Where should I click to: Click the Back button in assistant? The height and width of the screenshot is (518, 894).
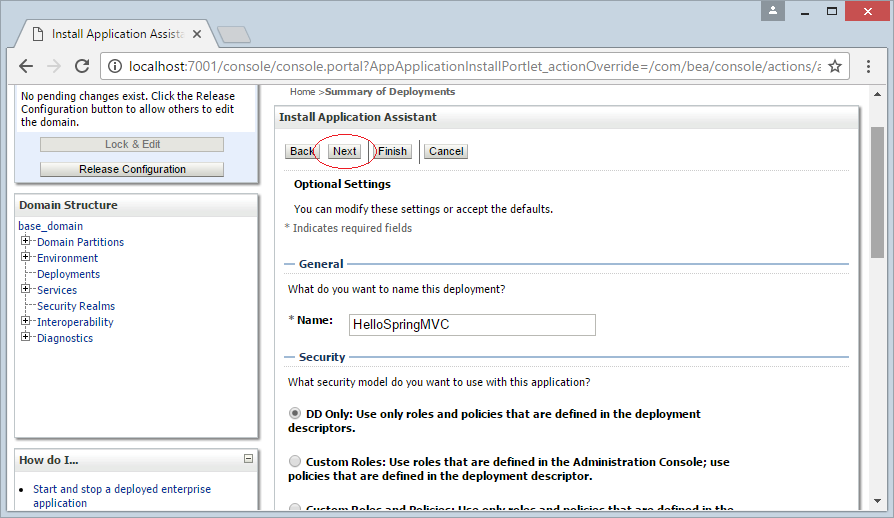302,152
